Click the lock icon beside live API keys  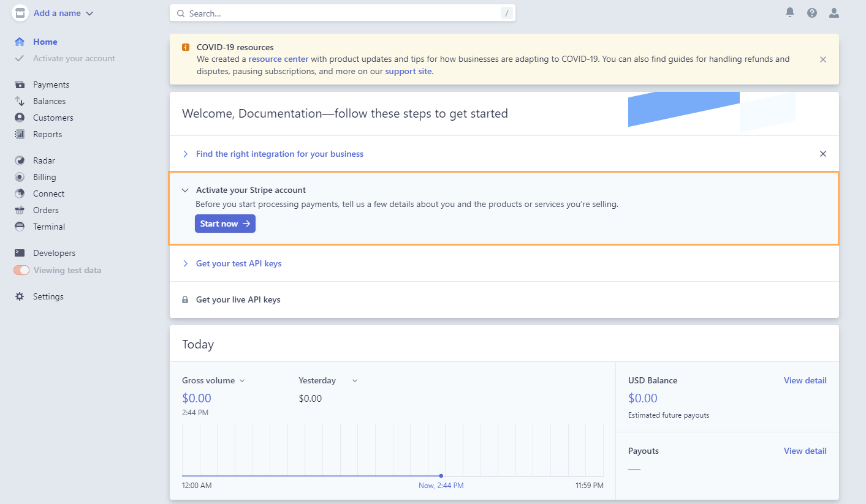point(185,300)
